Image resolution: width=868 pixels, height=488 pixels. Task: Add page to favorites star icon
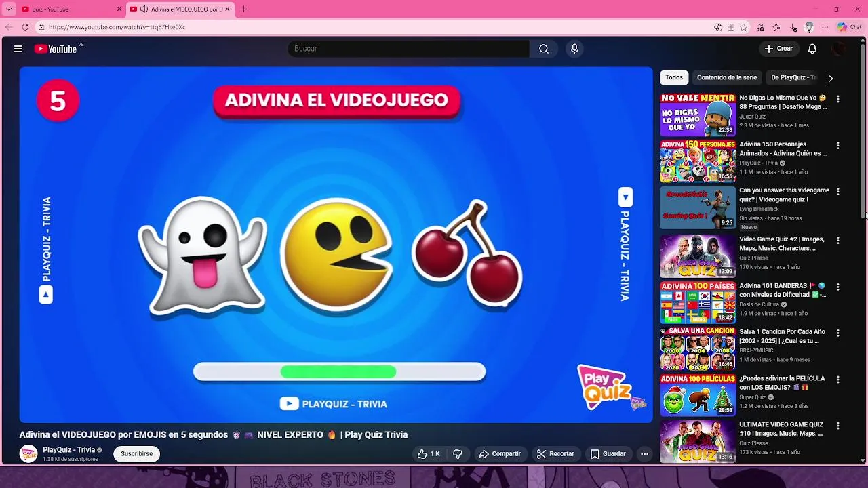pyautogui.click(x=744, y=27)
